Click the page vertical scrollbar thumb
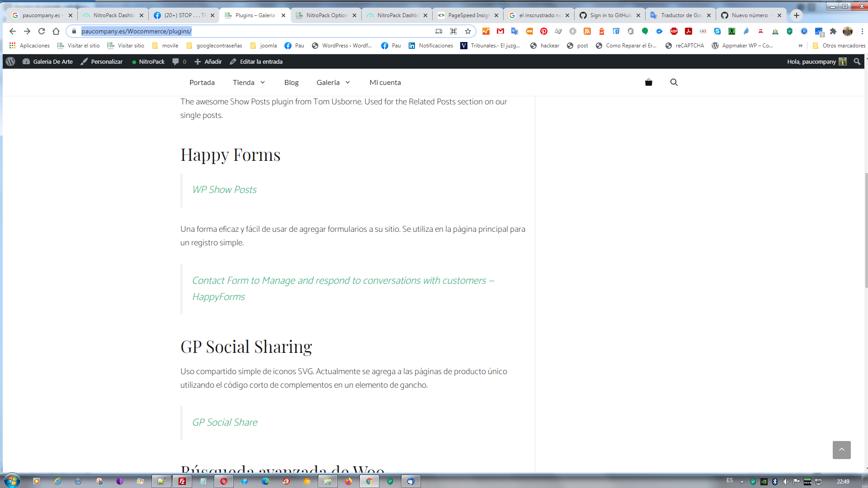This screenshot has width=868, height=488. click(866, 230)
